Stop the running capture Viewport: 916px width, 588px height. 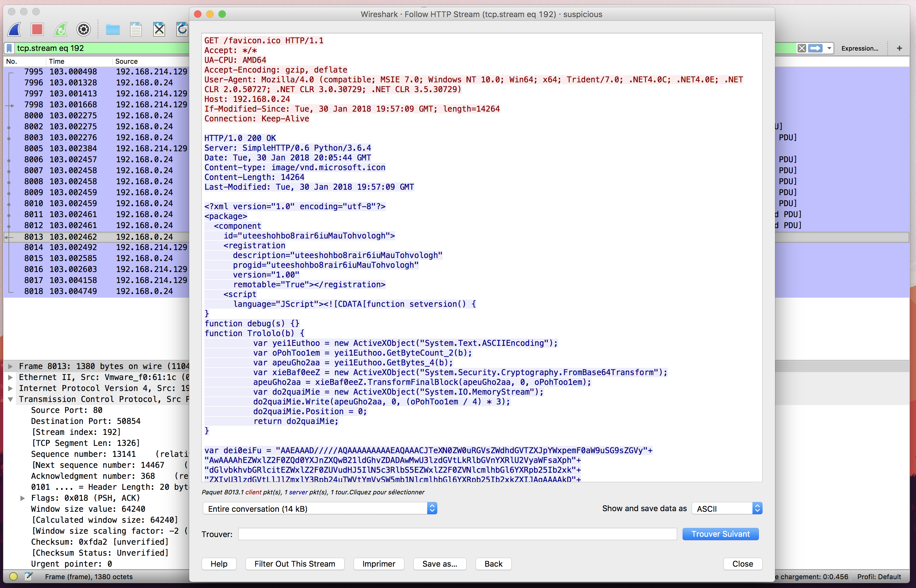point(37,29)
